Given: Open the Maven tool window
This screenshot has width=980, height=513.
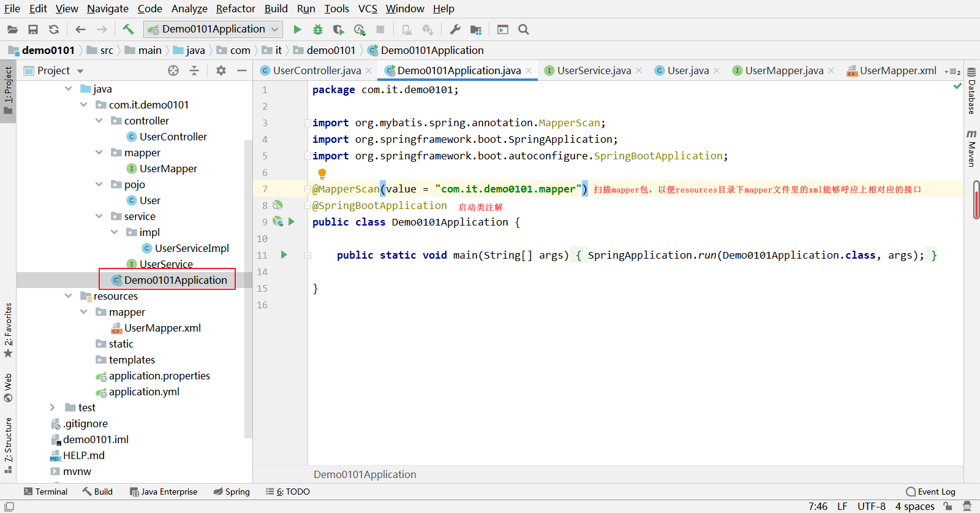Looking at the screenshot, I should coord(971,148).
